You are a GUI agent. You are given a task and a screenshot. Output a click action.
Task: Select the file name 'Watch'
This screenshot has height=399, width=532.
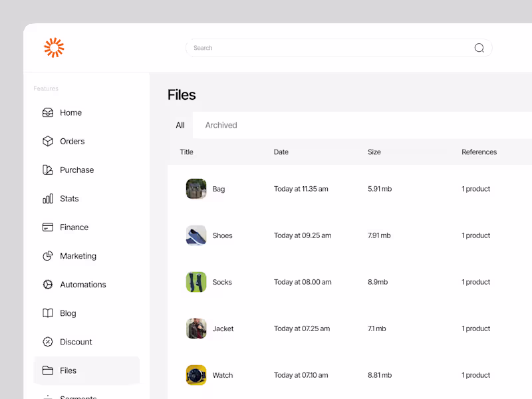[x=223, y=375]
